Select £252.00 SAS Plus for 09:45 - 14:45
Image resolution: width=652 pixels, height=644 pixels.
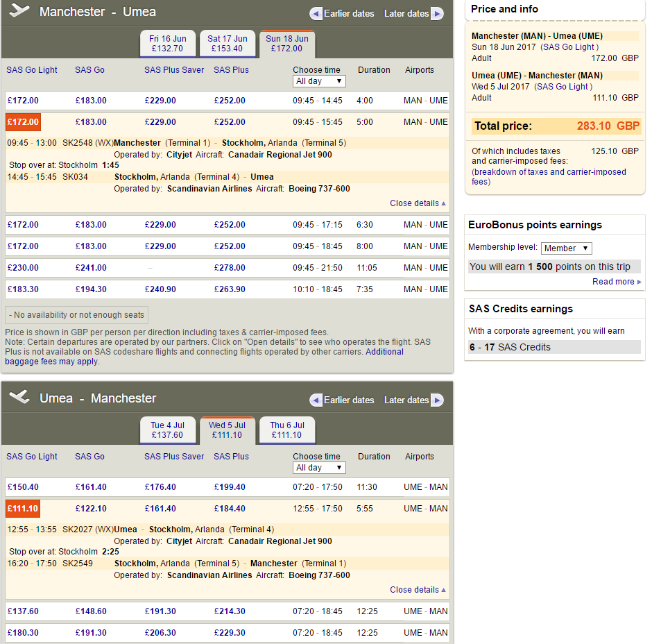(230, 100)
